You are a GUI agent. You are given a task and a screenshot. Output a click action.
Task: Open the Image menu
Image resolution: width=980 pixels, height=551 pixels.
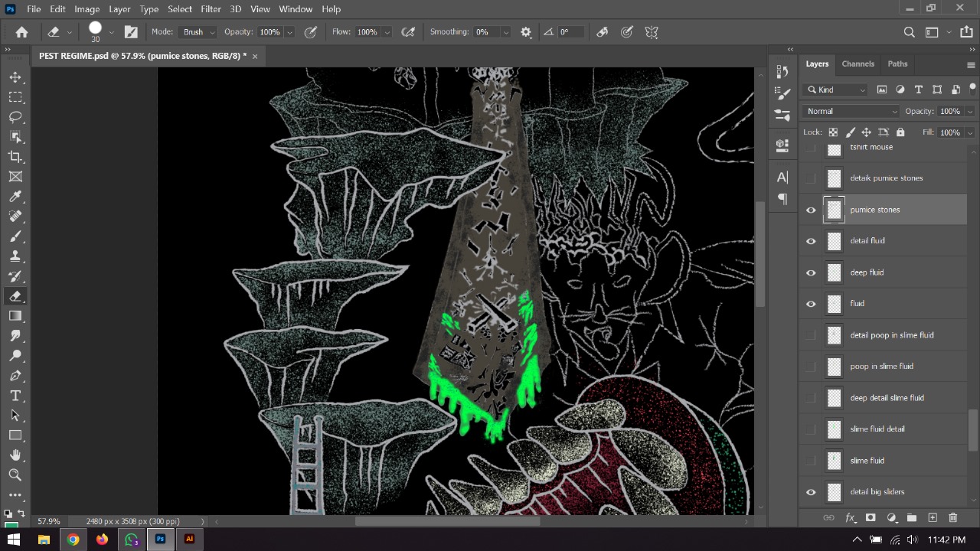click(87, 9)
